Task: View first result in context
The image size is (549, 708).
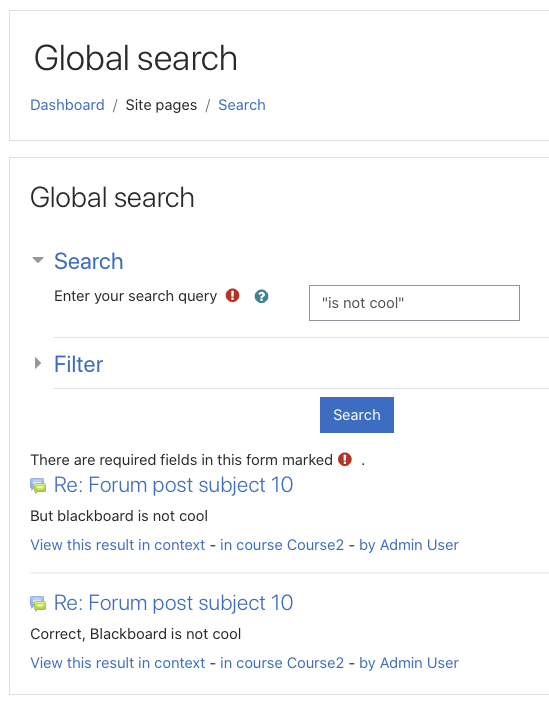Action: click(118, 545)
